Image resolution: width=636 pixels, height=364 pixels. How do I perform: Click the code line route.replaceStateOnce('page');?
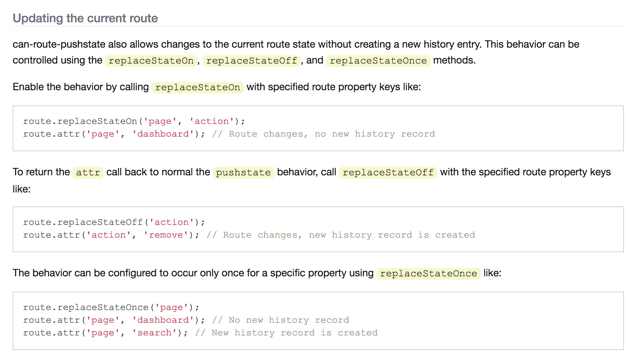[111, 307]
